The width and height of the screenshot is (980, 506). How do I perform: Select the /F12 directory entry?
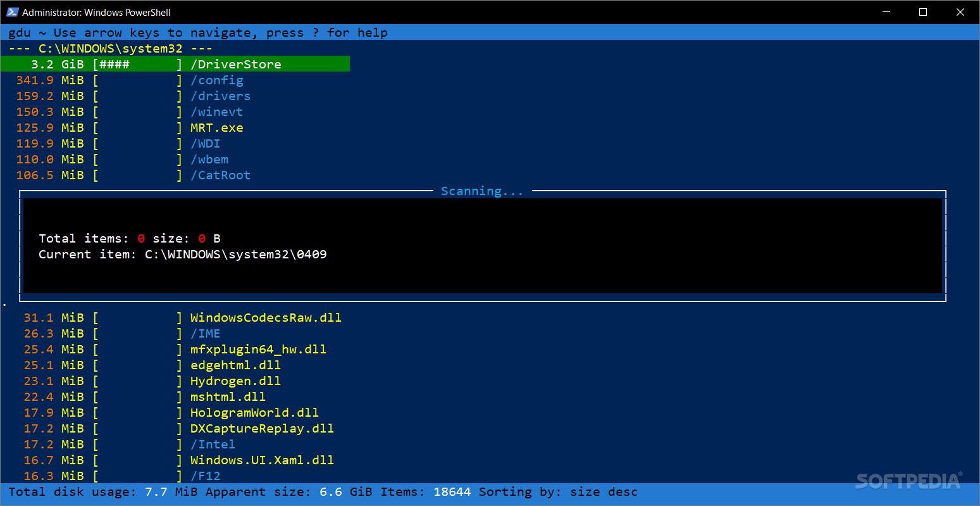point(206,476)
